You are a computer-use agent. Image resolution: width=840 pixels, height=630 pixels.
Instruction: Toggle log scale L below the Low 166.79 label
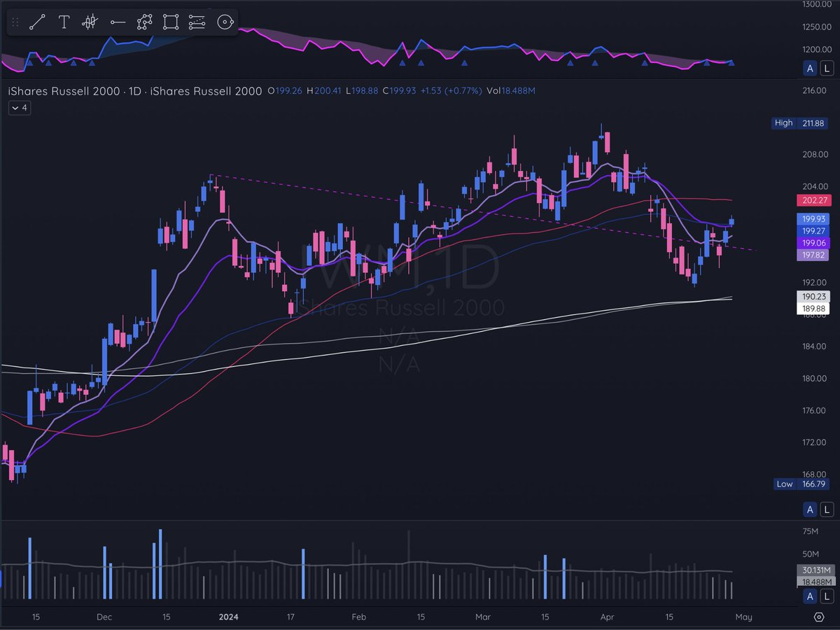point(827,509)
